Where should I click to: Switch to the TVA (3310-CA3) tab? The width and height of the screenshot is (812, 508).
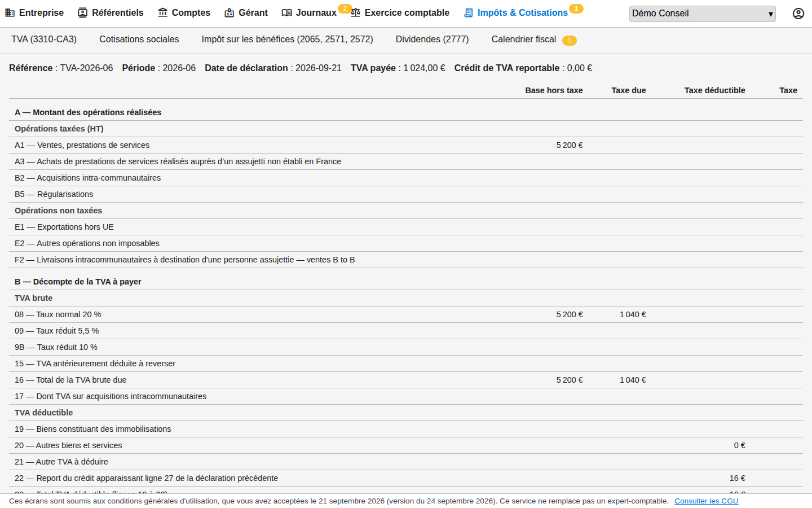click(44, 40)
